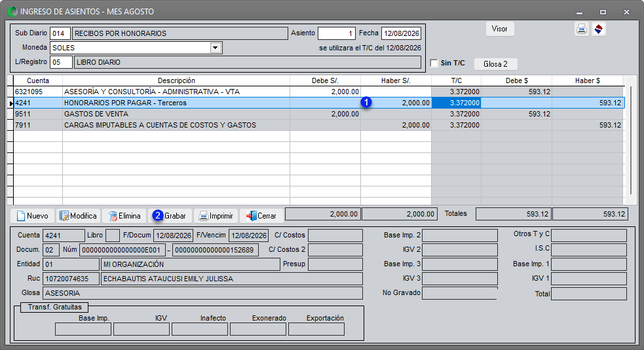The width and height of the screenshot is (644, 350).
Task: Click the Nuevo button's blank page icon
Action: (21, 216)
